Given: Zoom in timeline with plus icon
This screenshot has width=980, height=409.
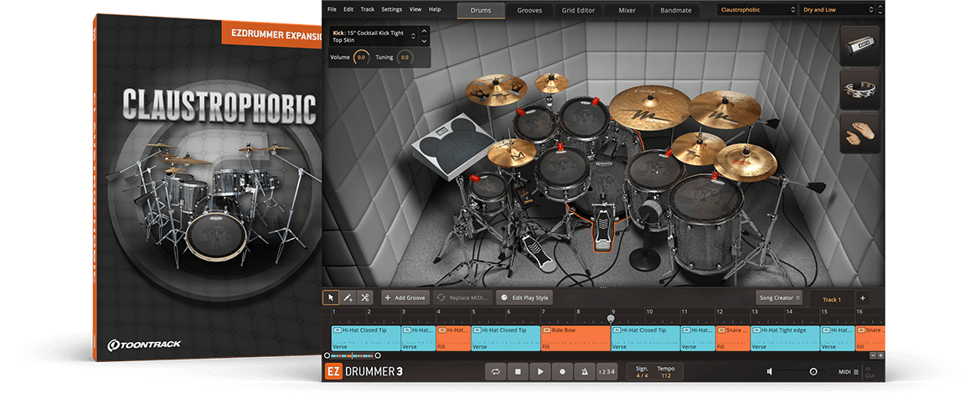Looking at the screenshot, I should coord(880,355).
